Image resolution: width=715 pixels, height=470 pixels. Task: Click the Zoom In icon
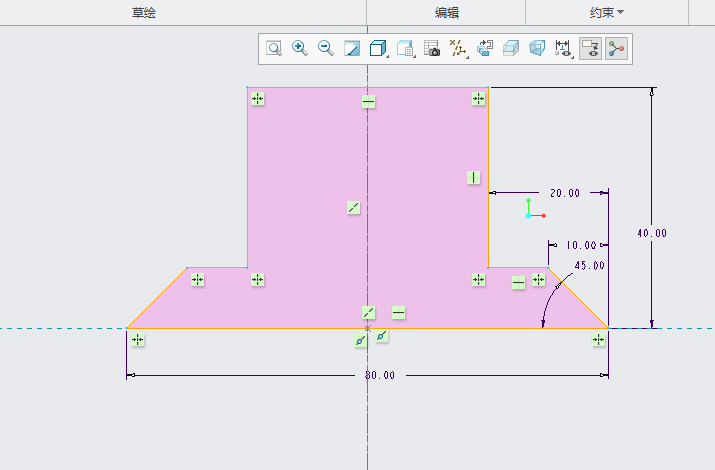pos(299,48)
